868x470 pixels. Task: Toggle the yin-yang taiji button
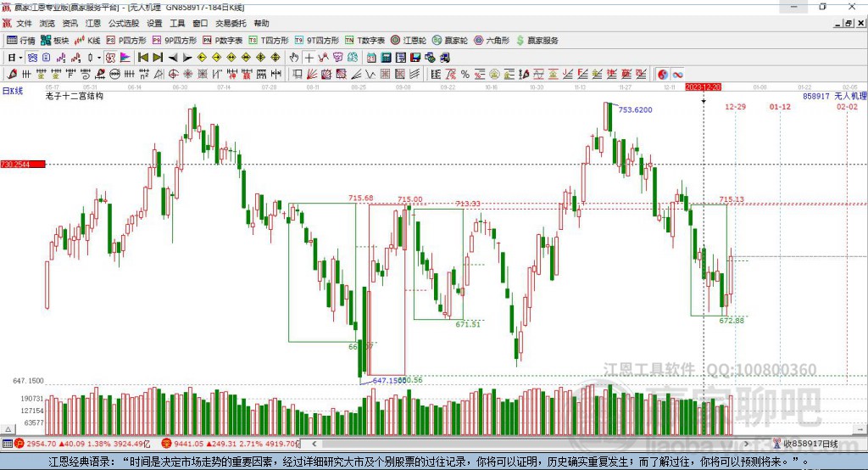tap(663, 75)
